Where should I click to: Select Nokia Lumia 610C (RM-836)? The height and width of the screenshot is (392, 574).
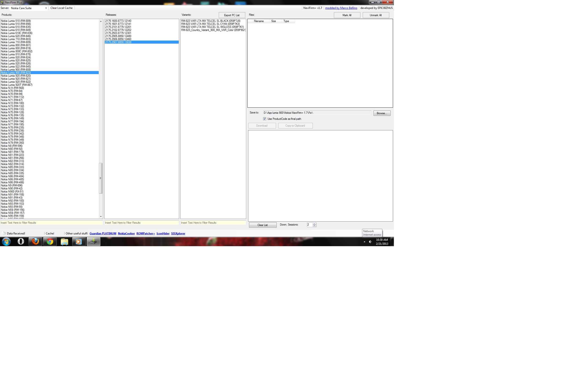[x=50, y=33]
